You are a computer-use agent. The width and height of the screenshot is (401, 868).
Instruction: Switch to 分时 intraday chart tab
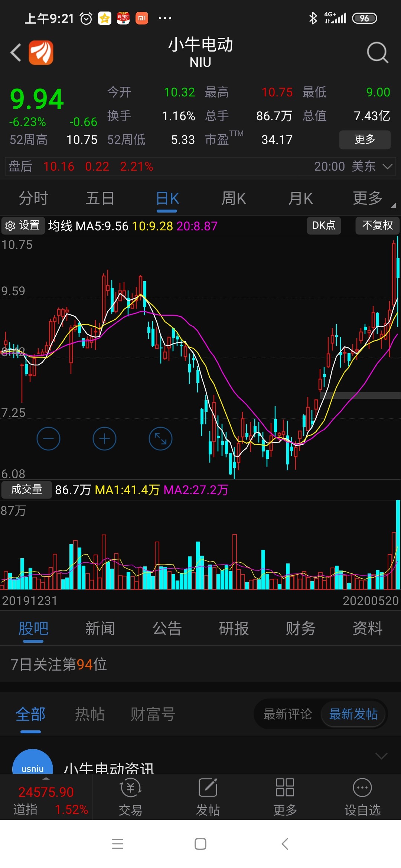tap(33, 198)
